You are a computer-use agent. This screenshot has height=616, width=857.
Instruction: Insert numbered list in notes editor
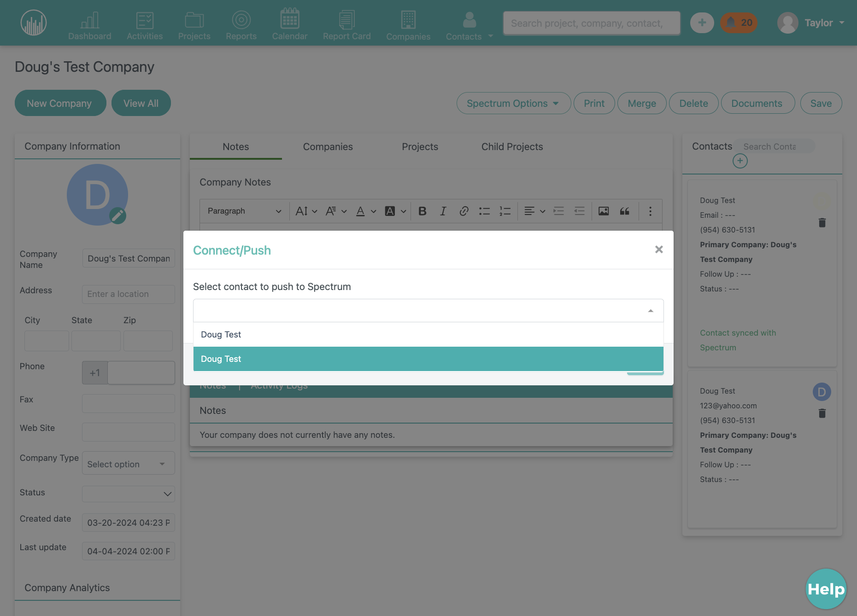tap(505, 211)
